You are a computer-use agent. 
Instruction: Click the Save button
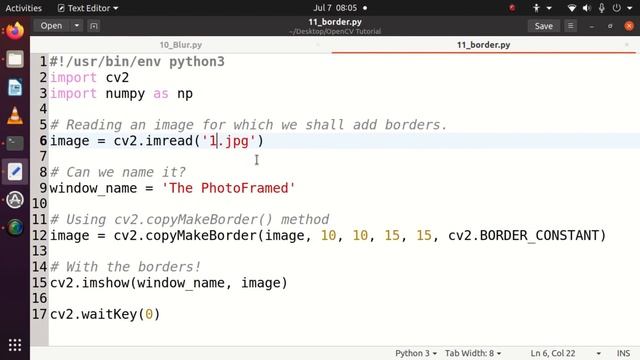pos(544,26)
